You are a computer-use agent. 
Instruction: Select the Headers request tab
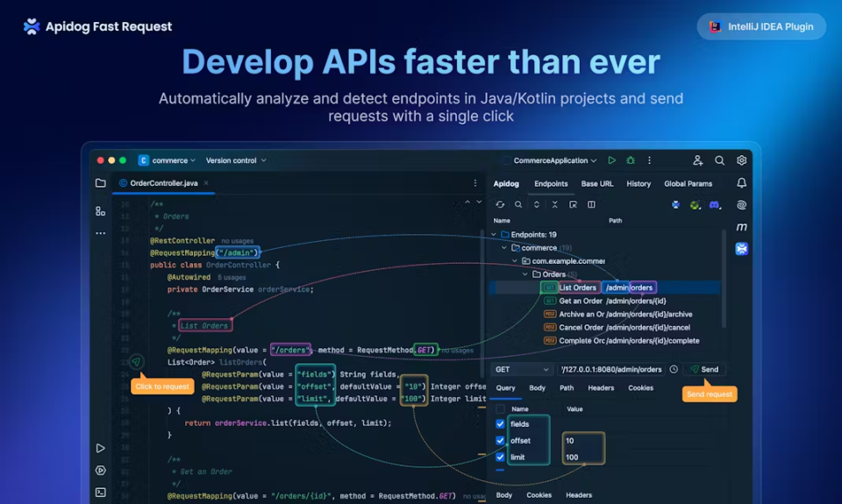(601, 388)
